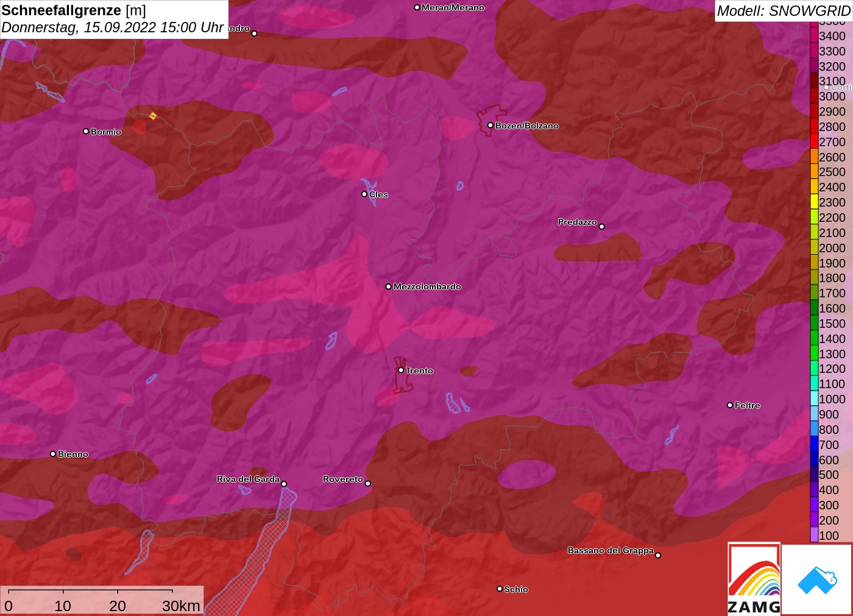Click the Bienno label
Viewport: 853px width, 616px height.
73,454
